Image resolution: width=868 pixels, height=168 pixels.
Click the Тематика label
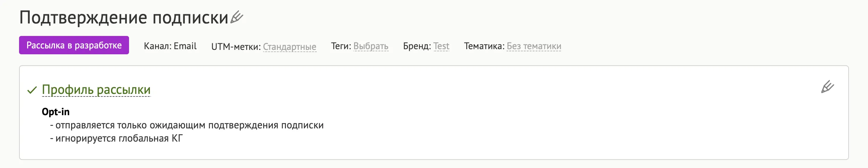tap(484, 46)
